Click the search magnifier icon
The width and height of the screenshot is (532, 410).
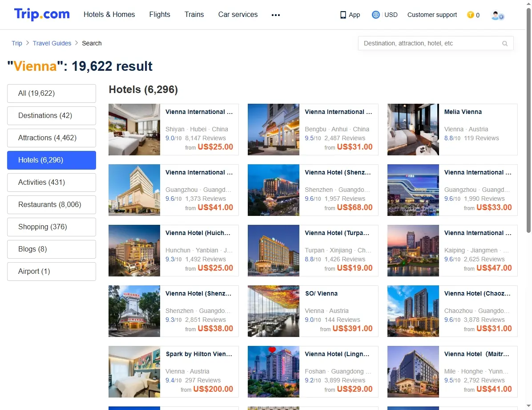(505, 44)
